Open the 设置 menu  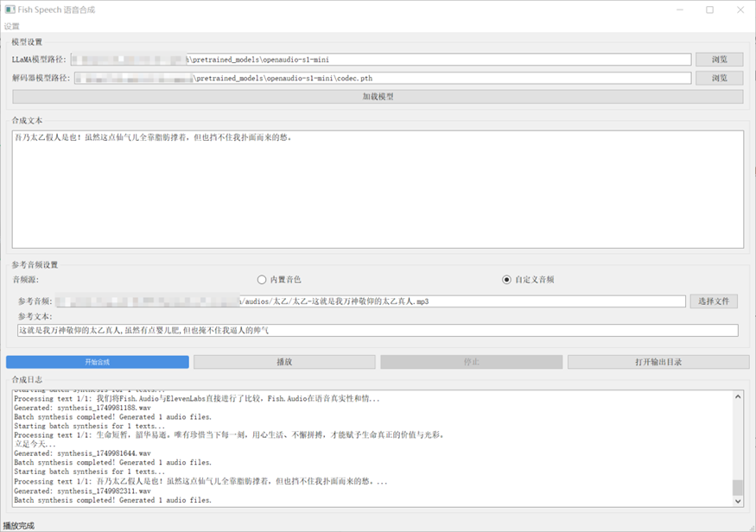pyautogui.click(x=11, y=26)
